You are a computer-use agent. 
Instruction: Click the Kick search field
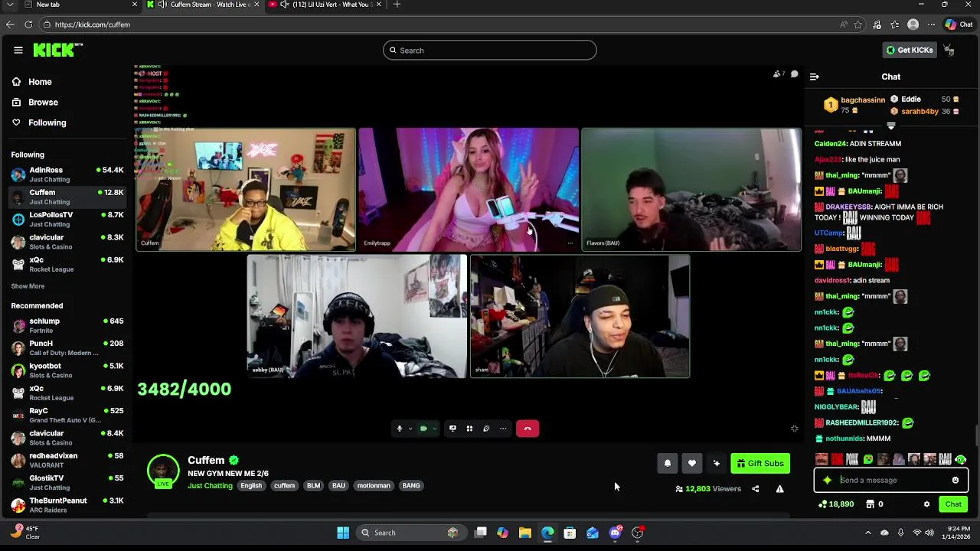tap(490, 51)
